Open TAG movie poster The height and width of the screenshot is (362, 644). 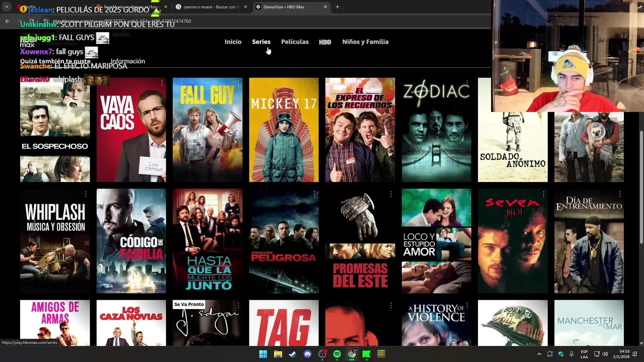(284, 323)
